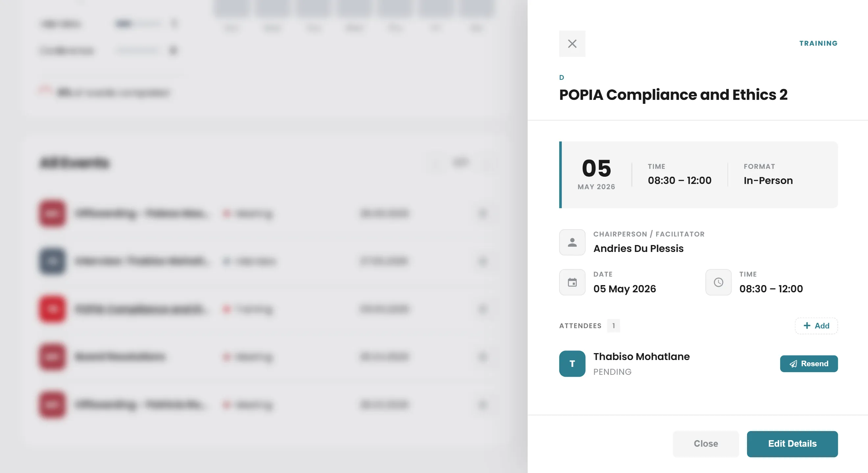The width and height of the screenshot is (868, 473).
Task: Add a new attendee
Action: click(x=816, y=326)
